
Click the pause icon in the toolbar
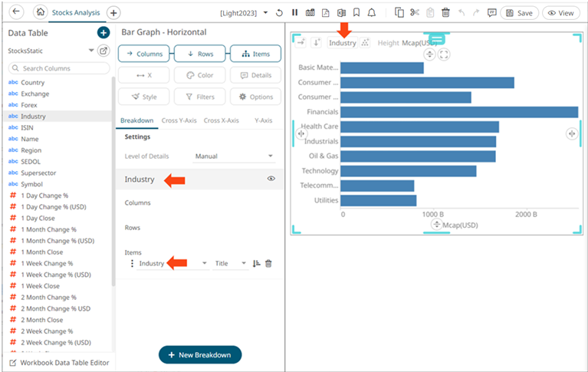294,13
